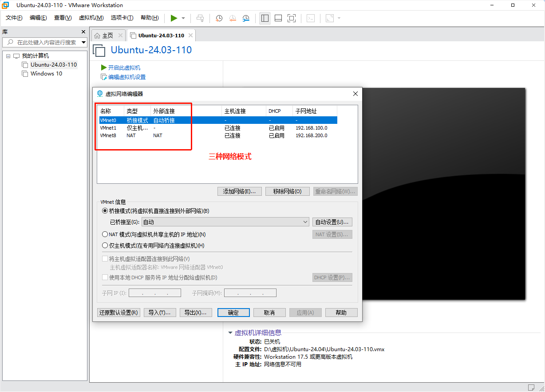Click the revert to snapshot icon

pyautogui.click(x=233, y=18)
